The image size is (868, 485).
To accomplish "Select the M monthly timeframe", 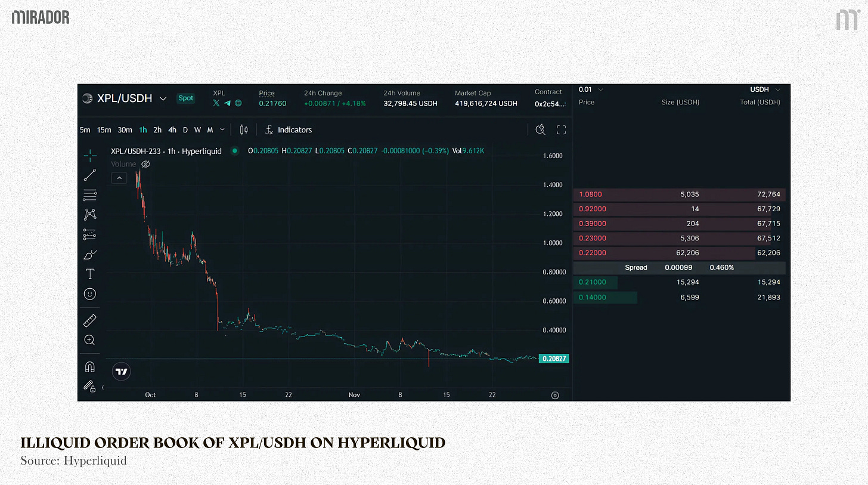I will [210, 129].
